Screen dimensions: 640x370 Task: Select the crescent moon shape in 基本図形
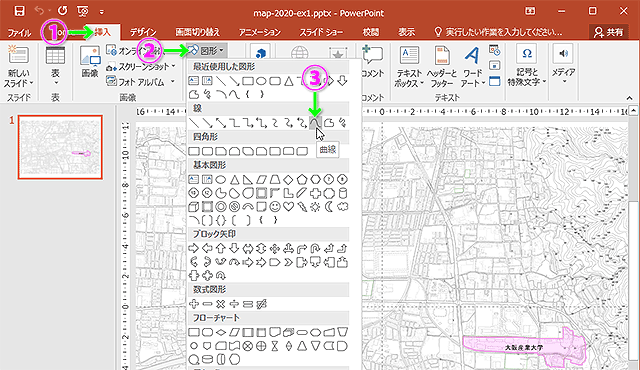click(329, 207)
